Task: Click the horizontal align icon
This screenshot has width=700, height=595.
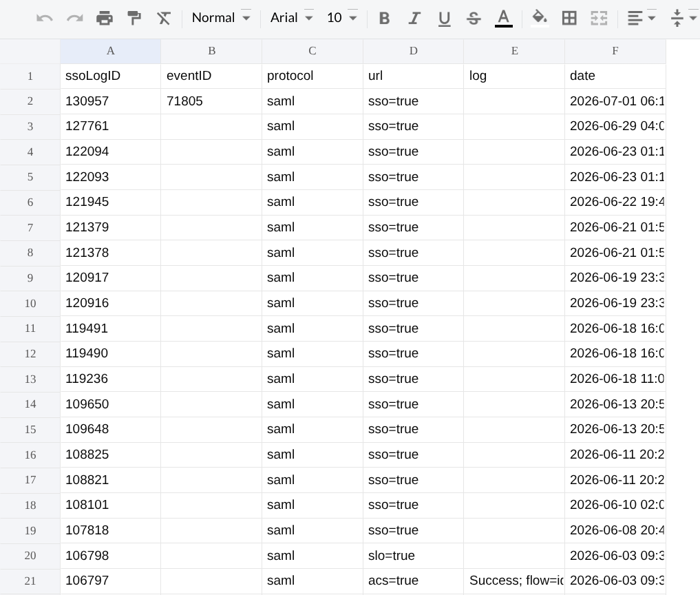Action: tap(635, 19)
